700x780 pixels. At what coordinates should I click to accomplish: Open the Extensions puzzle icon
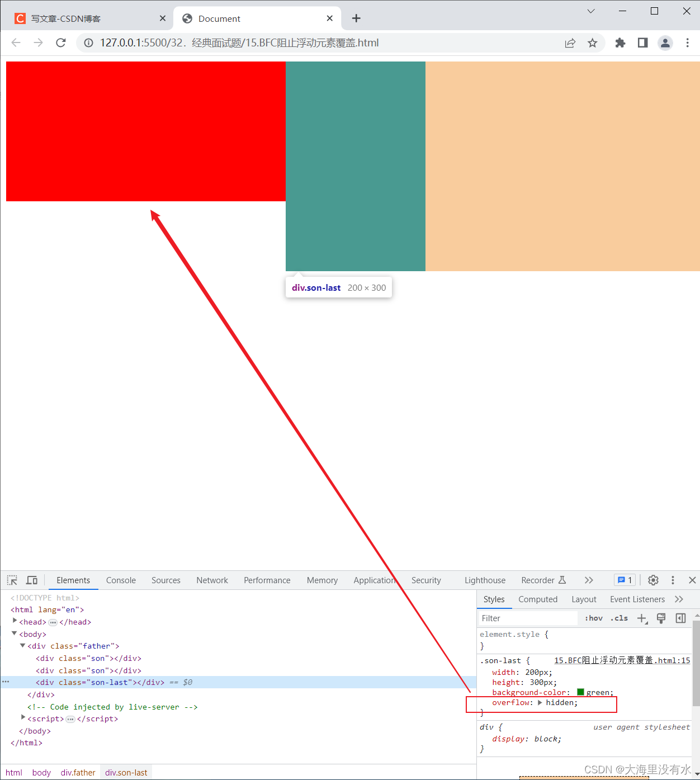click(620, 43)
